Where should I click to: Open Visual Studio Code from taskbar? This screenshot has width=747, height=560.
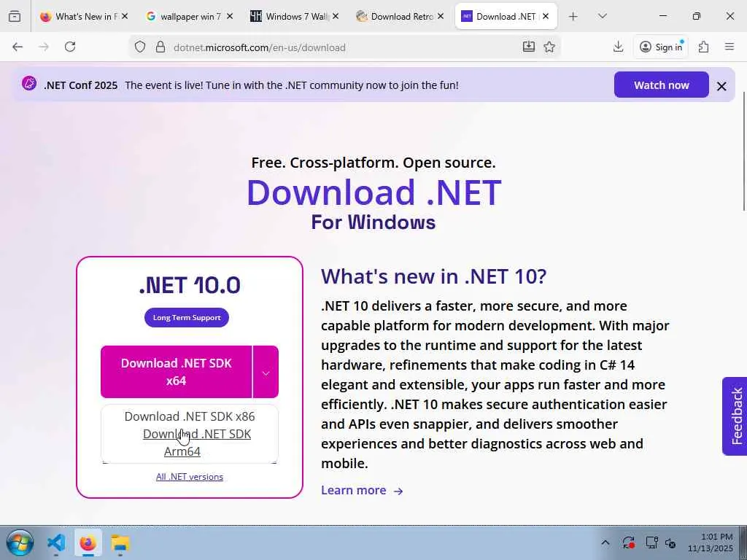tap(56, 542)
